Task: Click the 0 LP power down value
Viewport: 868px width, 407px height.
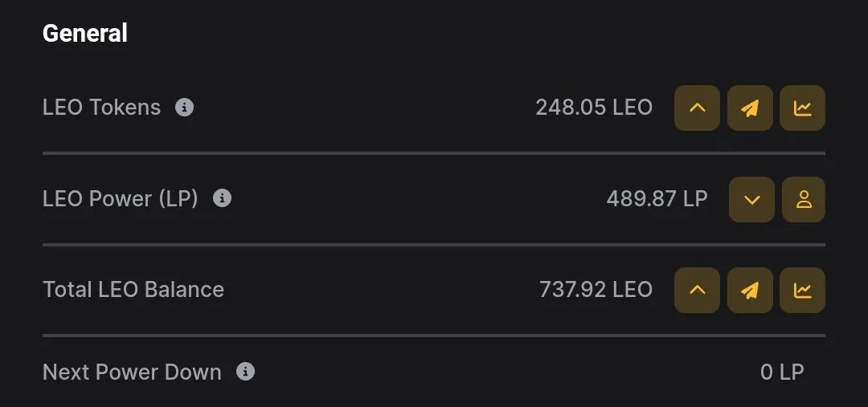Action: pyautogui.click(x=782, y=372)
